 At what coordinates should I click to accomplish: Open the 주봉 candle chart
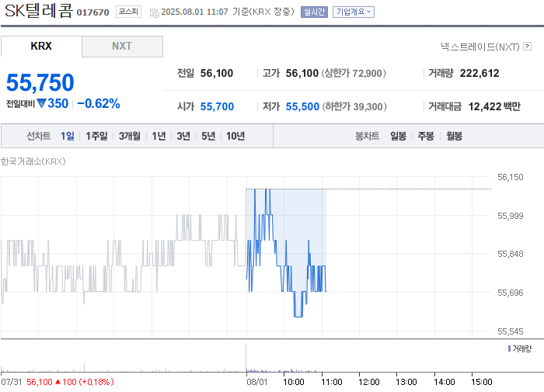tap(426, 136)
